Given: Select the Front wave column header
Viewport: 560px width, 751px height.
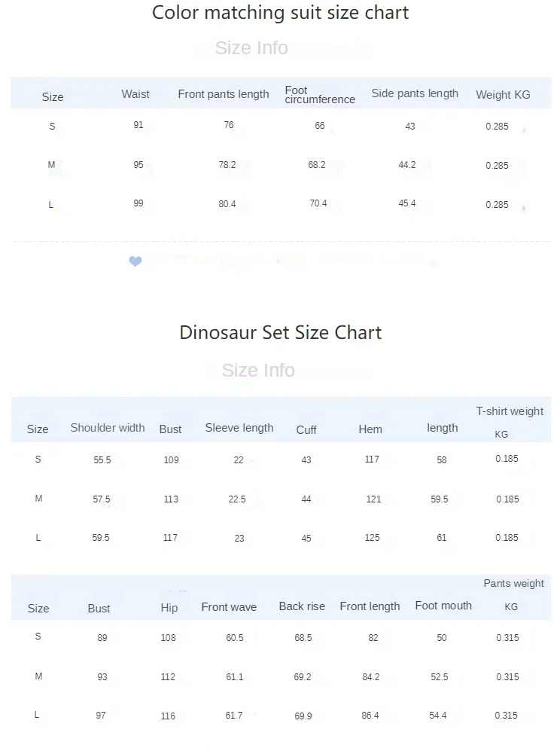Looking at the screenshot, I should 229,607.
